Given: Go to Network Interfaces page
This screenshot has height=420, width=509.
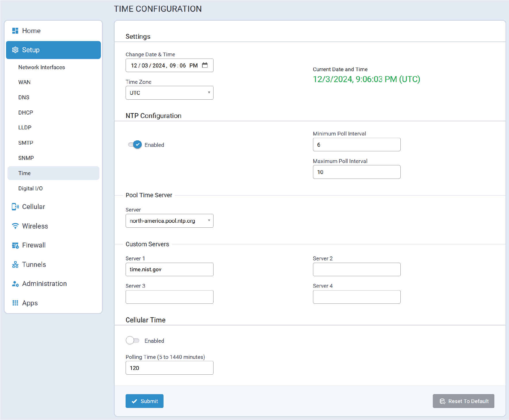Looking at the screenshot, I should tap(42, 67).
